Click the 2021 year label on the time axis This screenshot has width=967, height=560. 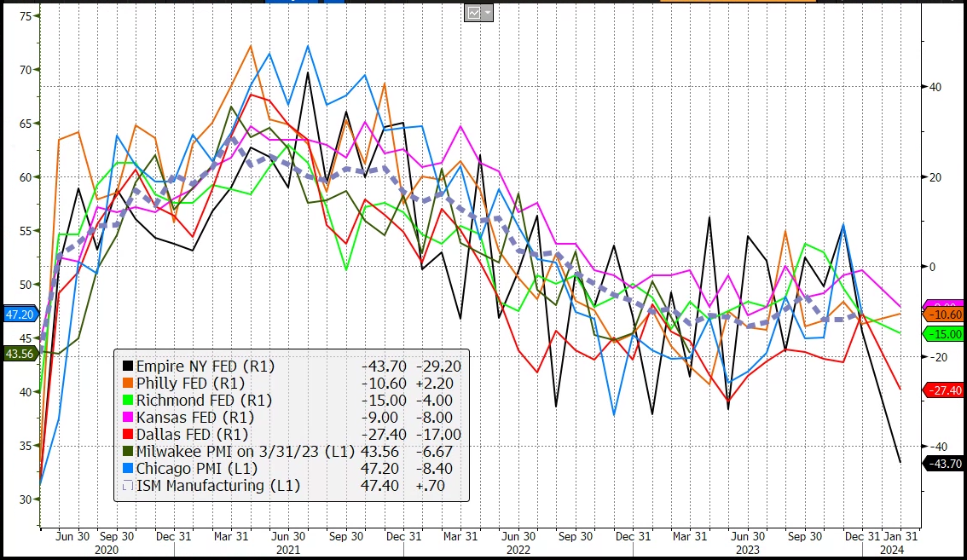click(288, 550)
